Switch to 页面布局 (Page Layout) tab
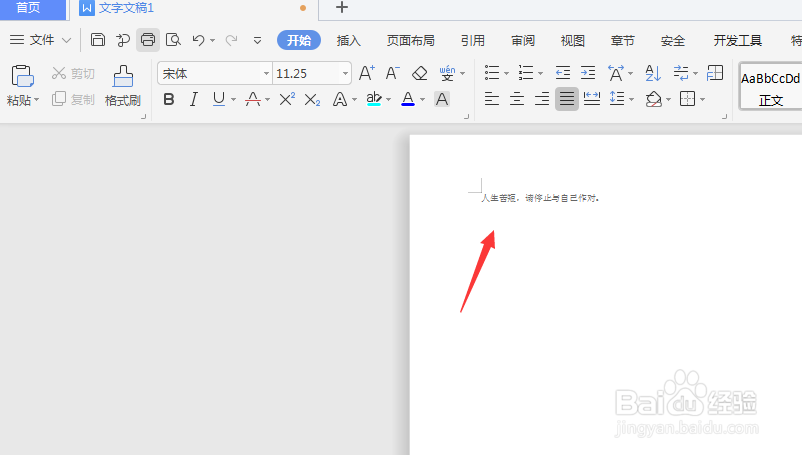This screenshot has width=802, height=455. 411,40
